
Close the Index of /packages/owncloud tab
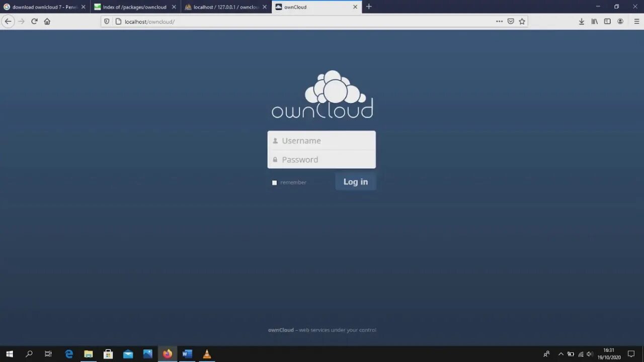click(x=174, y=7)
